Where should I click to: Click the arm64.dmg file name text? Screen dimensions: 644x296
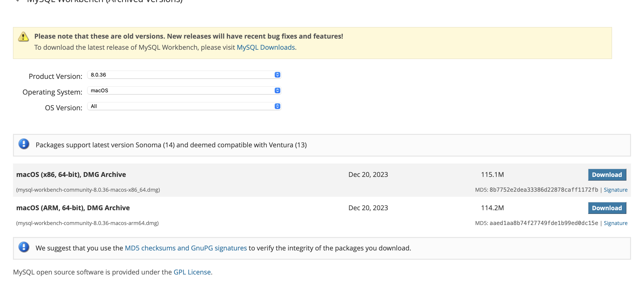pos(87,223)
